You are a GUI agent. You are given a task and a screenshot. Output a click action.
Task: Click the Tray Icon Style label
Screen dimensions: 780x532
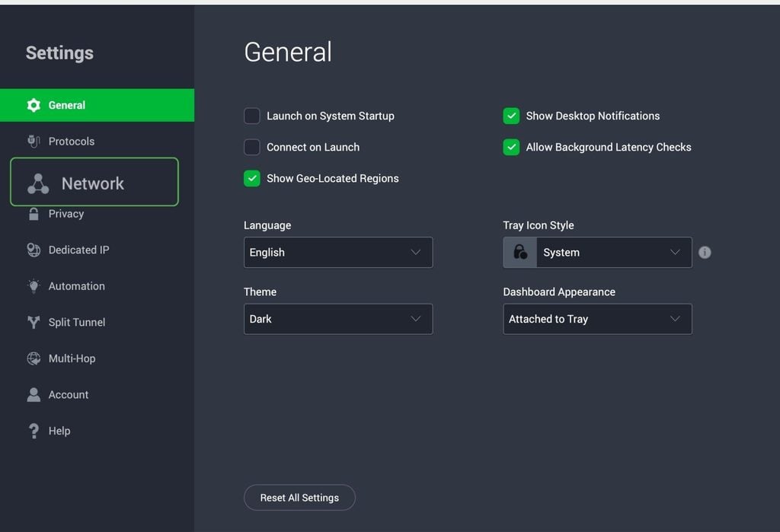click(x=539, y=225)
